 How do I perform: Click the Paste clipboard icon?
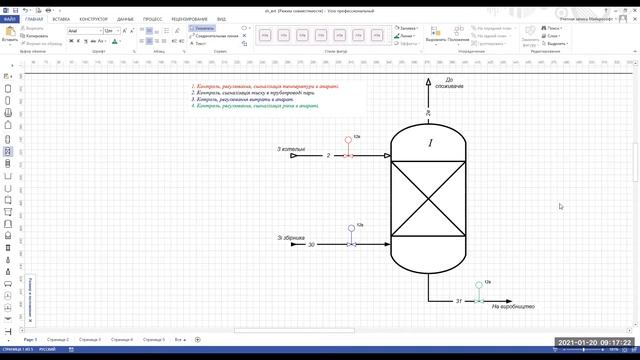(10, 32)
